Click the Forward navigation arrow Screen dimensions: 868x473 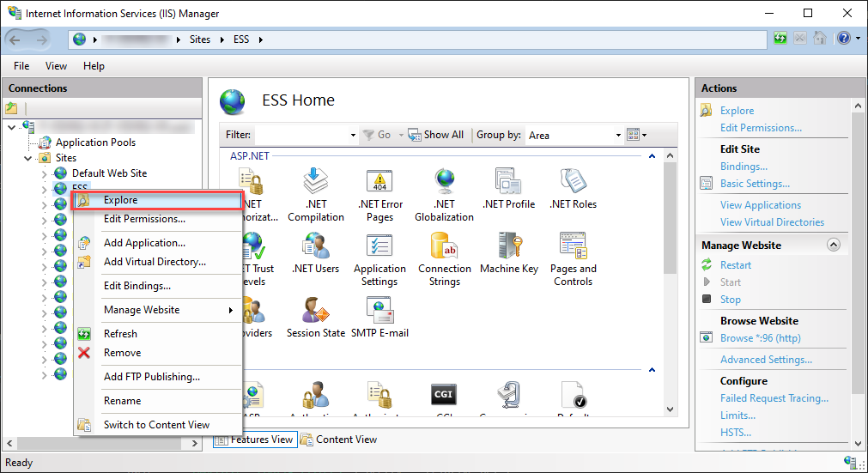pyautogui.click(x=41, y=39)
